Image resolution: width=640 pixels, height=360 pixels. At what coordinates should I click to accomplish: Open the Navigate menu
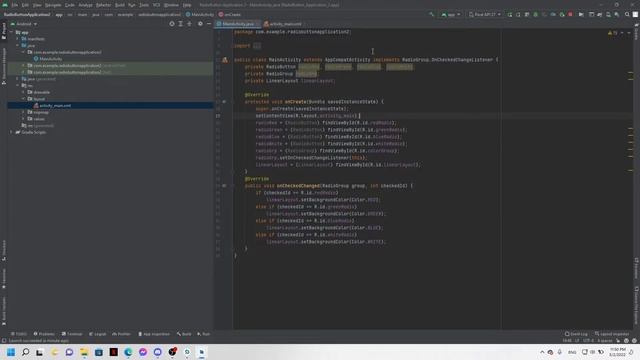pos(53,5)
